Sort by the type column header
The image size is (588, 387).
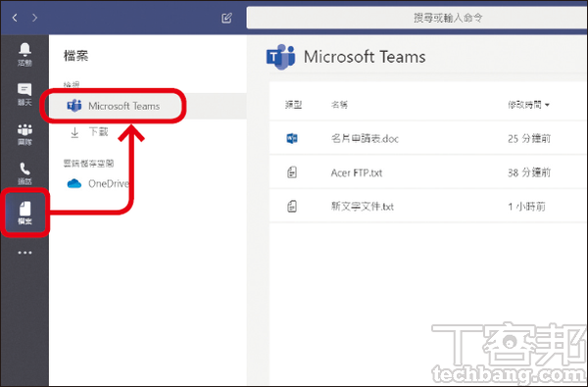(x=293, y=105)
